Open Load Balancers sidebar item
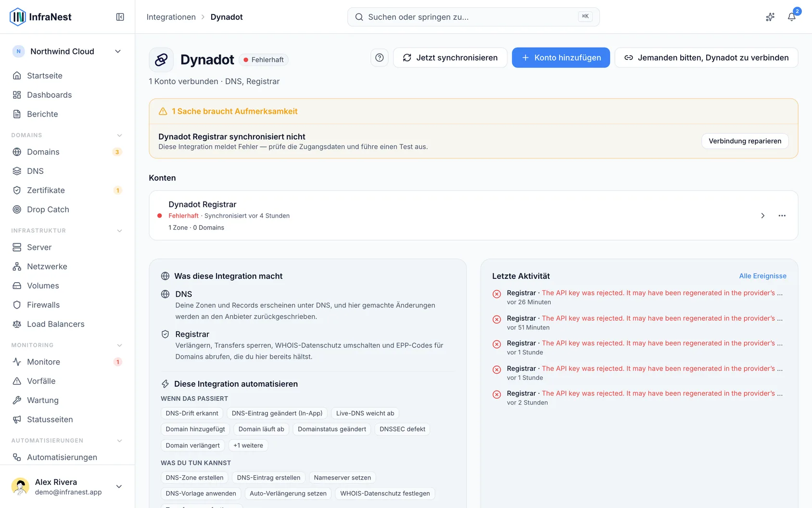812x508 pixels. point(67,324)
